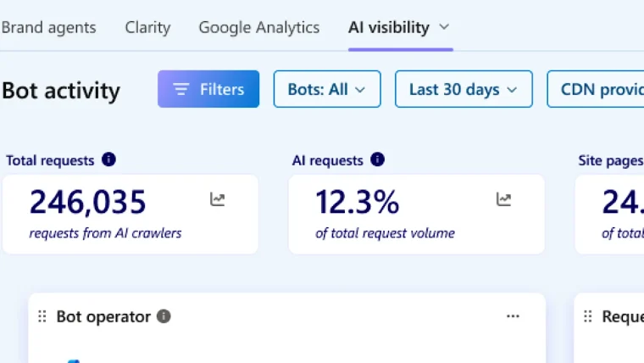
Task: Click the 'requests from AI crawlers' caption
Action: coord(105,233)
